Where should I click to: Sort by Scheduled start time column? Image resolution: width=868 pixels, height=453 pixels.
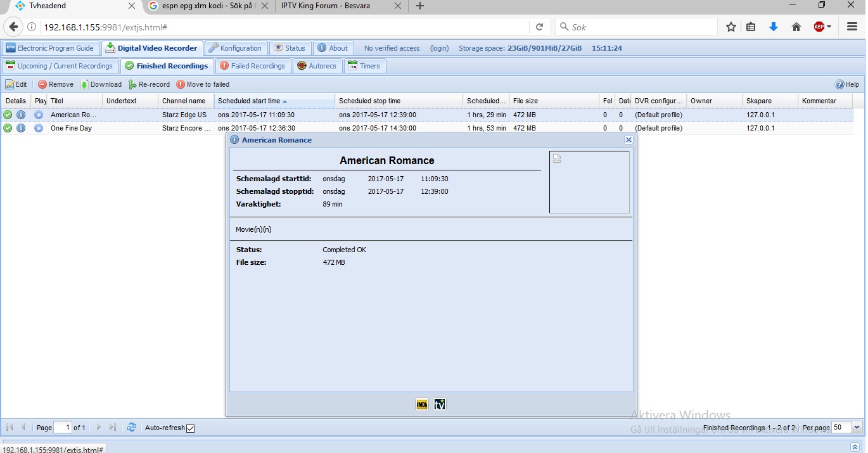pyautogui.click(x=249, y=101)
